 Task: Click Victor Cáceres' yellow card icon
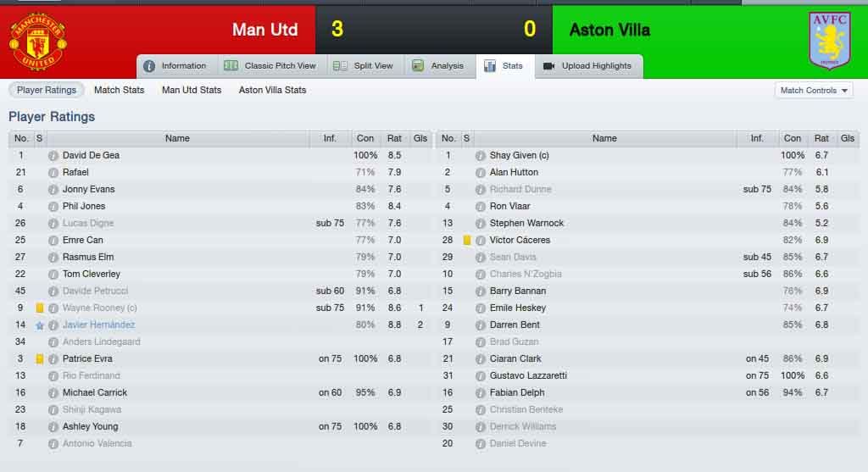coord(467,240)
